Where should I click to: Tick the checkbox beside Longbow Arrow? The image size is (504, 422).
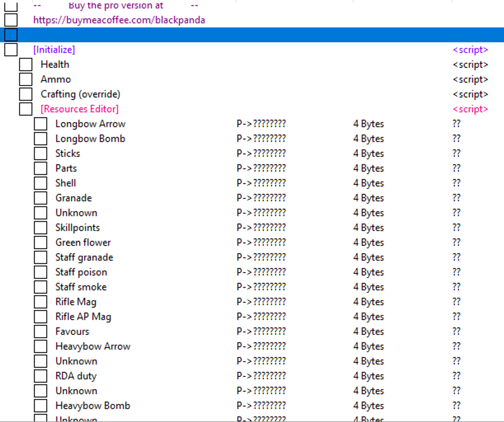point(40,124)
